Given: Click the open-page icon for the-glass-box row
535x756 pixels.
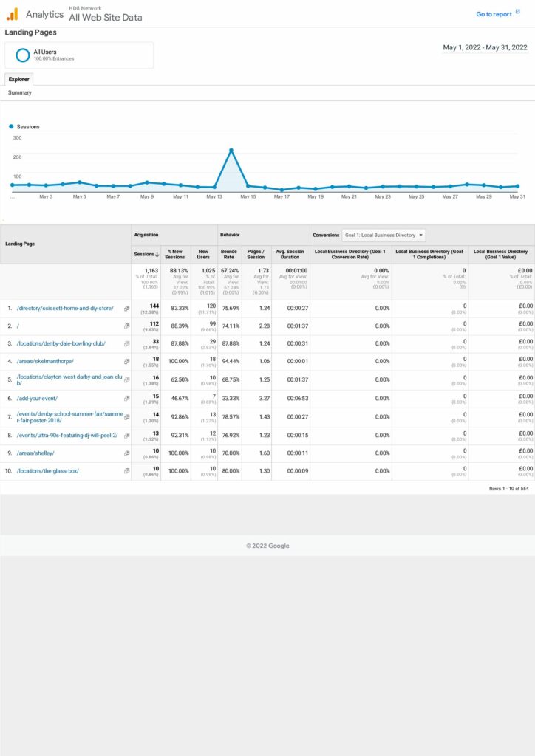Looking at the screenshot, I should click(126, 471).
